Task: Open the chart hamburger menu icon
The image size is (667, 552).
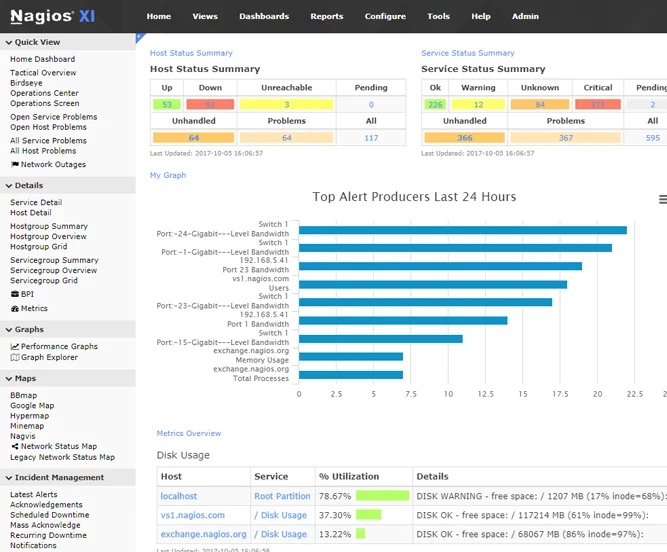Action: (x=663, y=199)
